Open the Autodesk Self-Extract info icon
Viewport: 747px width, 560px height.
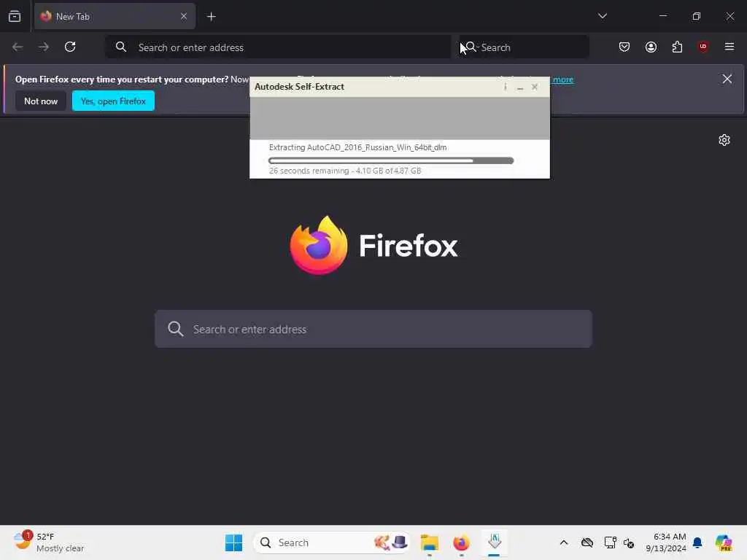coord(505,87)
